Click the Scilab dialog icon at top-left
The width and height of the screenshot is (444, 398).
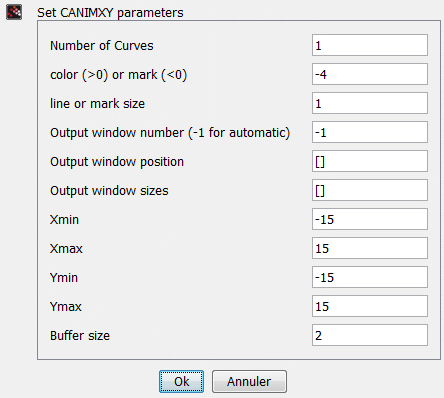tap(14, 12)
